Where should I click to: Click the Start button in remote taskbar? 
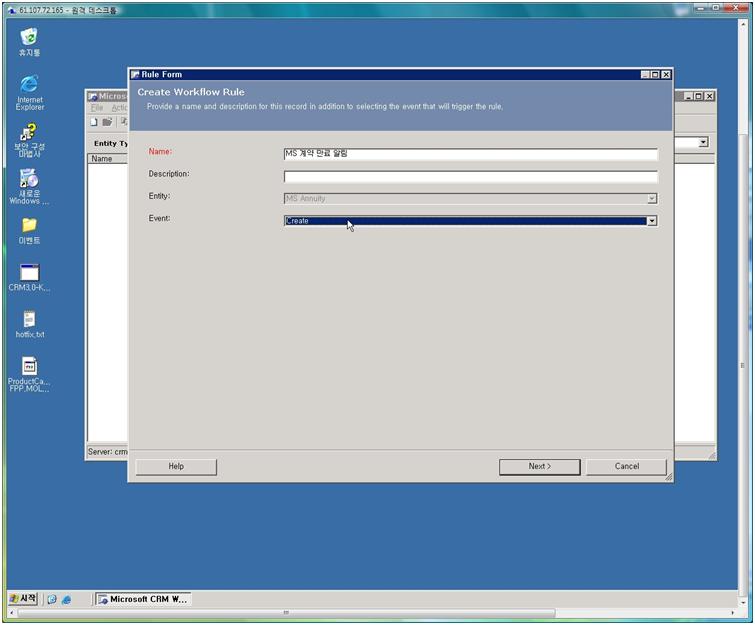[23, 599]
